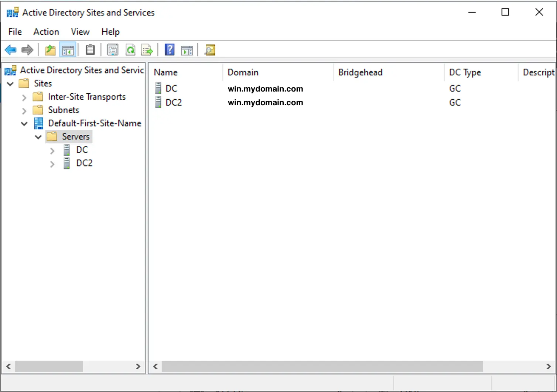Click the Find magnifier icon in the toolbar
The width and height of the screenshot is (557, 392).
[209, 50]
